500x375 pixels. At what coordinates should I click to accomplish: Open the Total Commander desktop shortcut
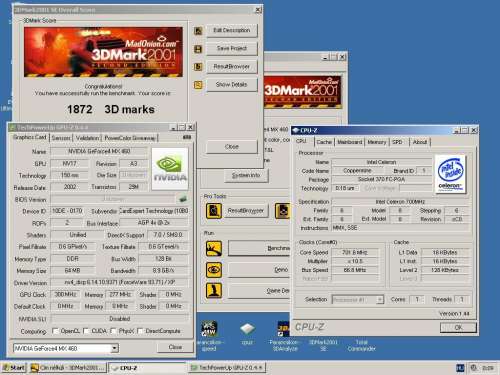click(x=361, y=345)
